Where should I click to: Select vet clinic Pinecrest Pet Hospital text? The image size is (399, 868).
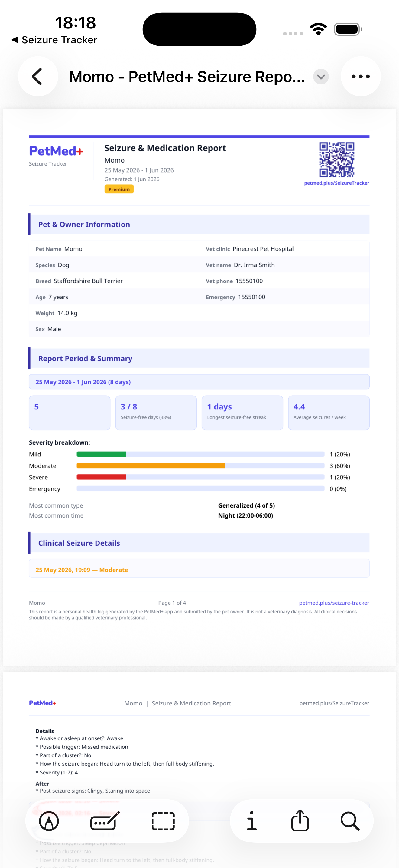pyautogui.click(x=263, y=249)
